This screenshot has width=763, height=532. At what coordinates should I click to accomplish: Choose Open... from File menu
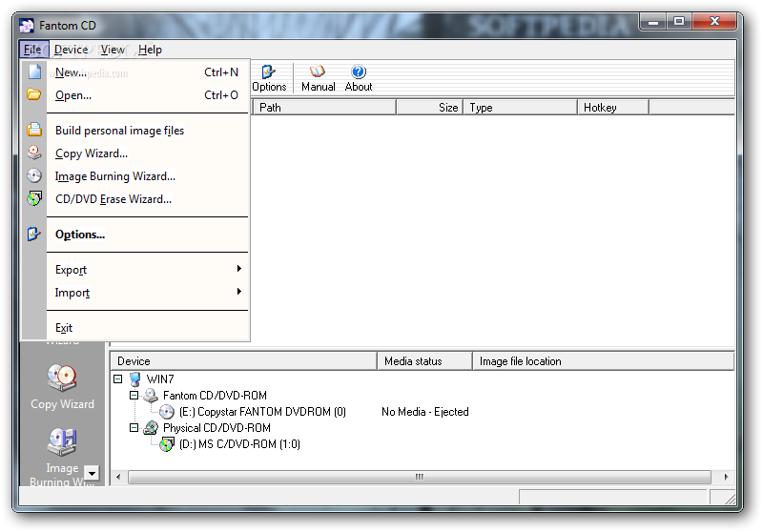coord(148,94)
